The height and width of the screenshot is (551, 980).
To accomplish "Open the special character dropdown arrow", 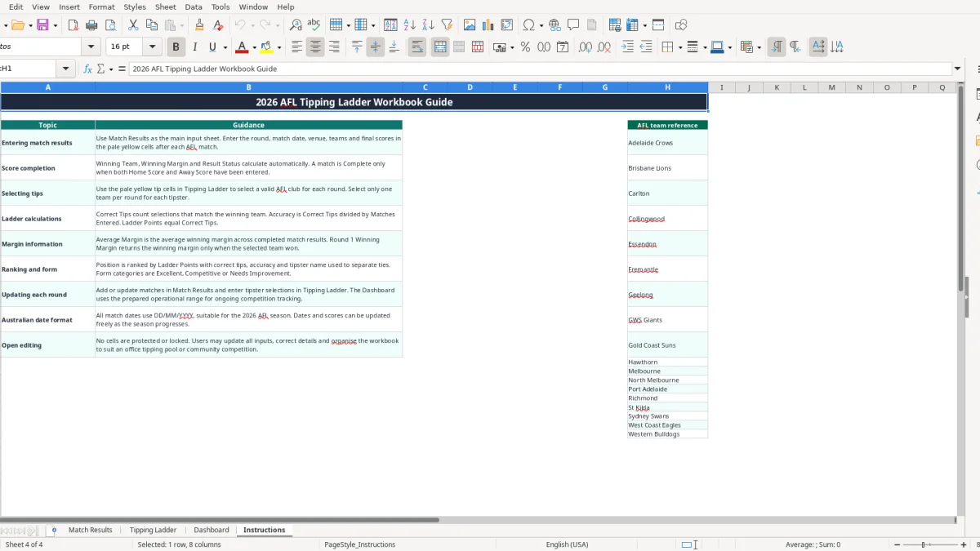I will 541,25.
